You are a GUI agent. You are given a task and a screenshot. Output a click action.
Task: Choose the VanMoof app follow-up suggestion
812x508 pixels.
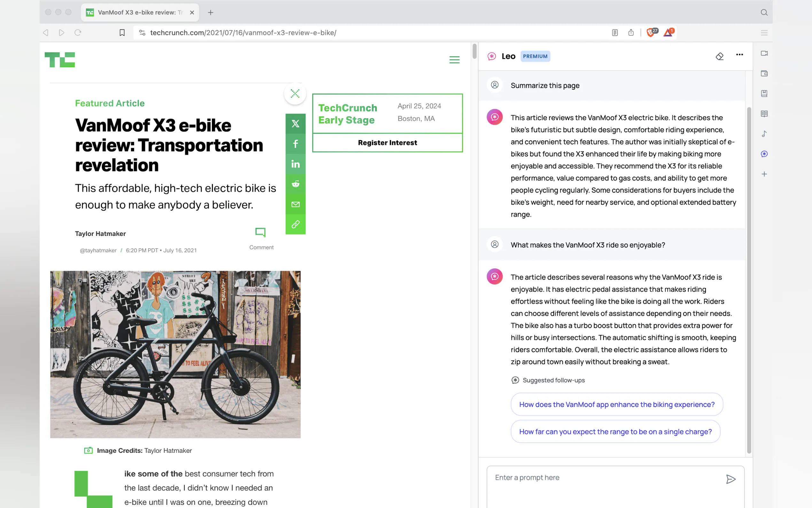click(x=616, y=405)
